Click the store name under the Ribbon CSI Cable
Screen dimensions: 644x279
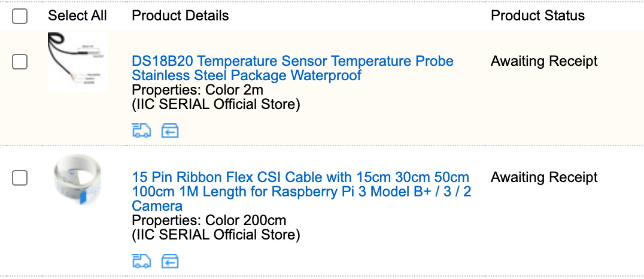[215, 235]
